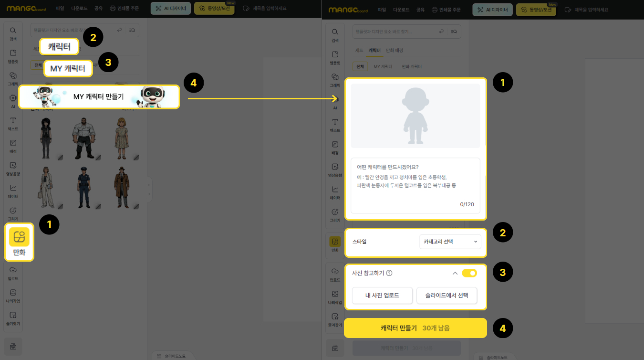Open the 검색 search icon in the left panel sidebar
This screenshot has height=360, width=644.
click(x=13, y=33)
